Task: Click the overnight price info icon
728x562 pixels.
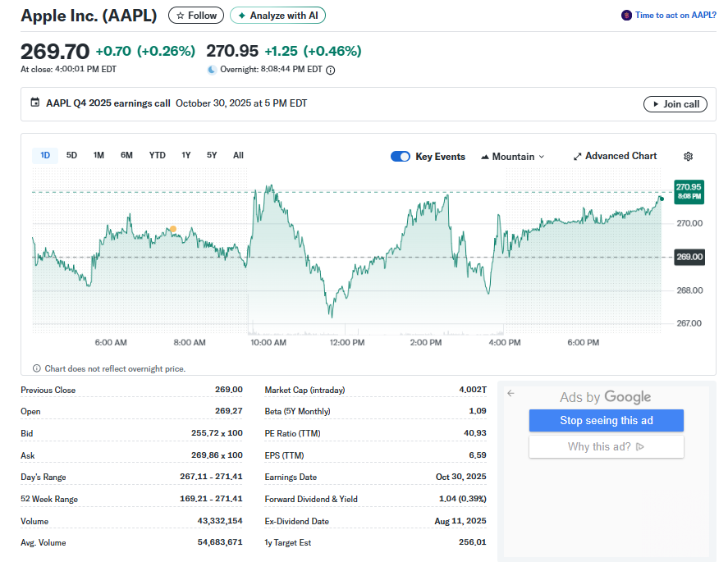Action: (x=331, y=70)
